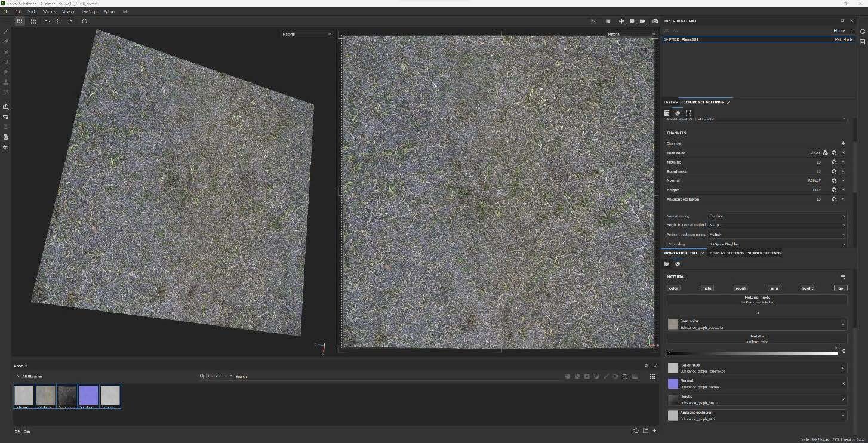Open the Material dropdown above the viewport
Image resolution: width=868 pixels, height=443 pixels.
(306, 34)
